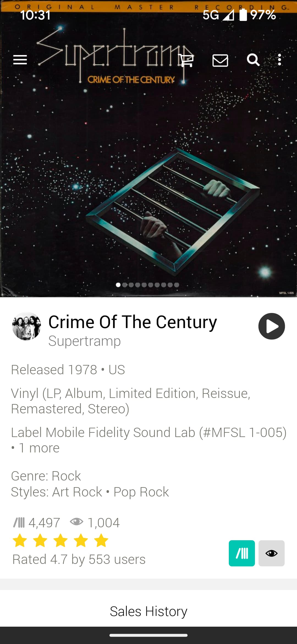Tap the search magnifier icon

click(x=253, y=60)
